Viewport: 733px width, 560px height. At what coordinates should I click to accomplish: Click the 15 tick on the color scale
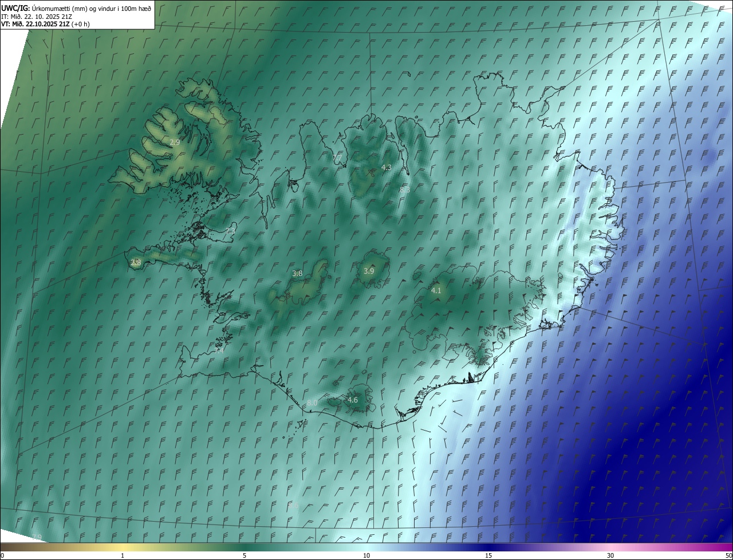[488, 555]
